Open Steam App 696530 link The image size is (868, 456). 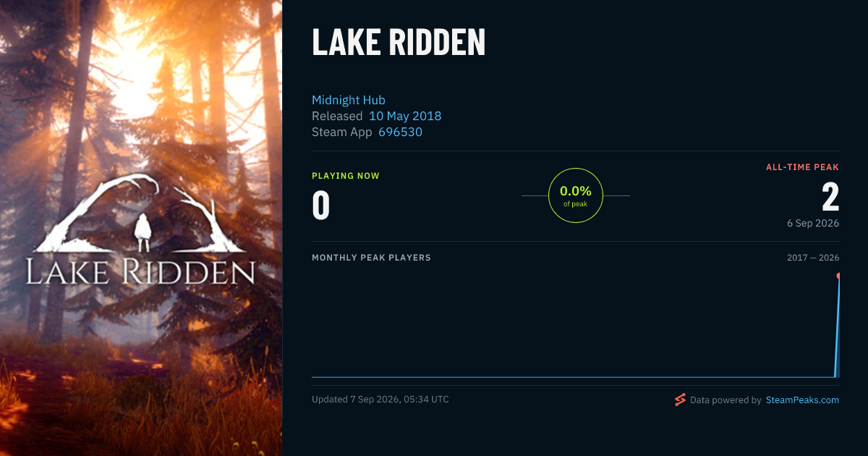click(400, 132)
